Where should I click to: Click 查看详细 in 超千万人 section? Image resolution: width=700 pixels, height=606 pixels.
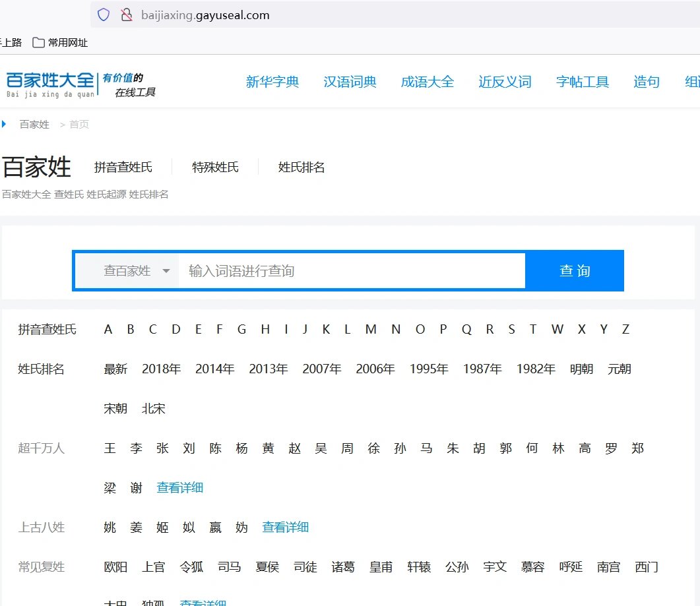[x=180, y=488]
